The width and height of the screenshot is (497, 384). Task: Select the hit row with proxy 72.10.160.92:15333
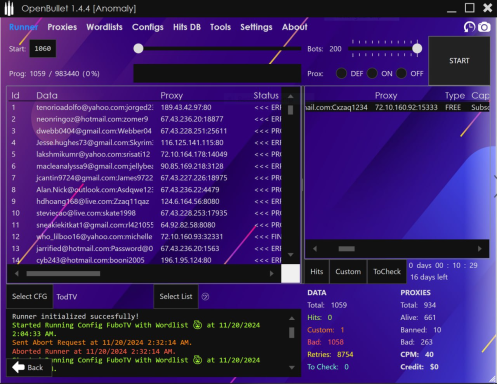click(397, 107)
